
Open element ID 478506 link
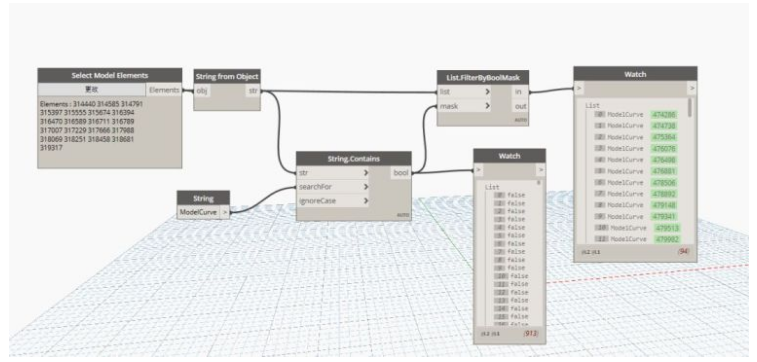(664, 183)
